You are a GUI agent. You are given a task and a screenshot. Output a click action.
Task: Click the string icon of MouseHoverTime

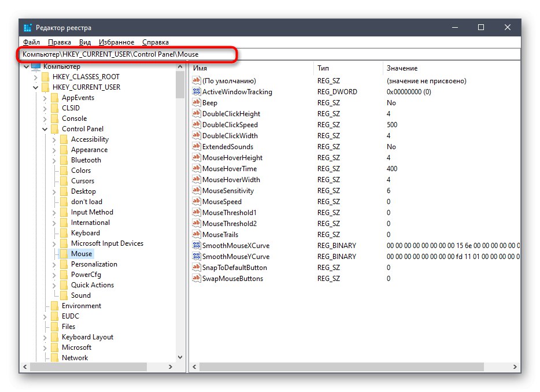click(197, 168)
